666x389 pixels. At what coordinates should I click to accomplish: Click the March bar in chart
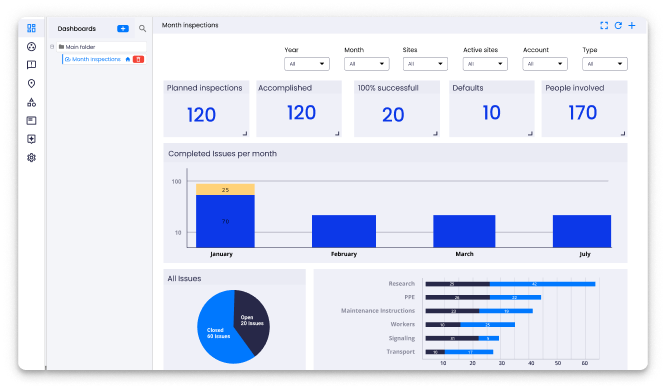tap(464, 231)
